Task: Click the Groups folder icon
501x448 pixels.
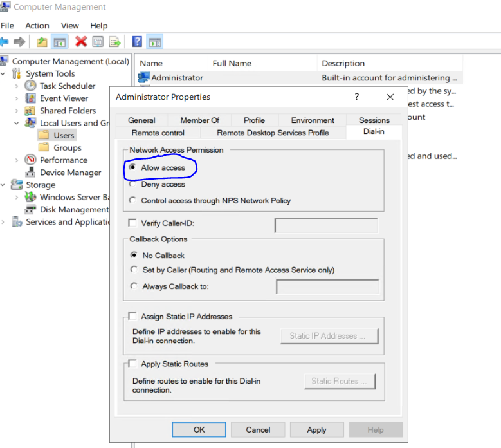Action: [x=44, y=147]
